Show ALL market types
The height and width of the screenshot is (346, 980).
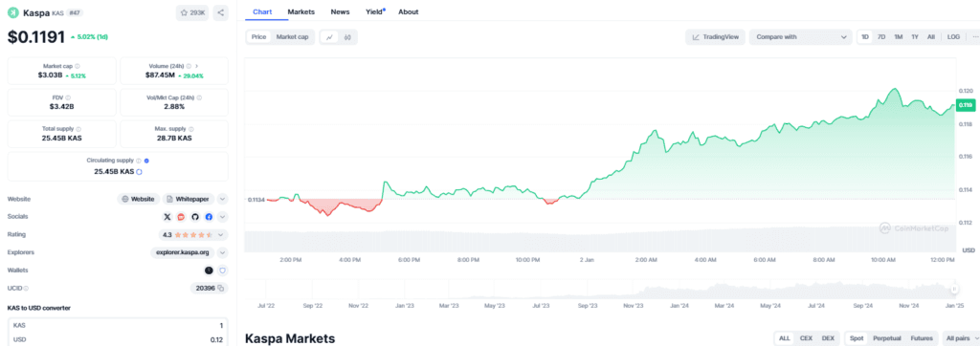785,338
